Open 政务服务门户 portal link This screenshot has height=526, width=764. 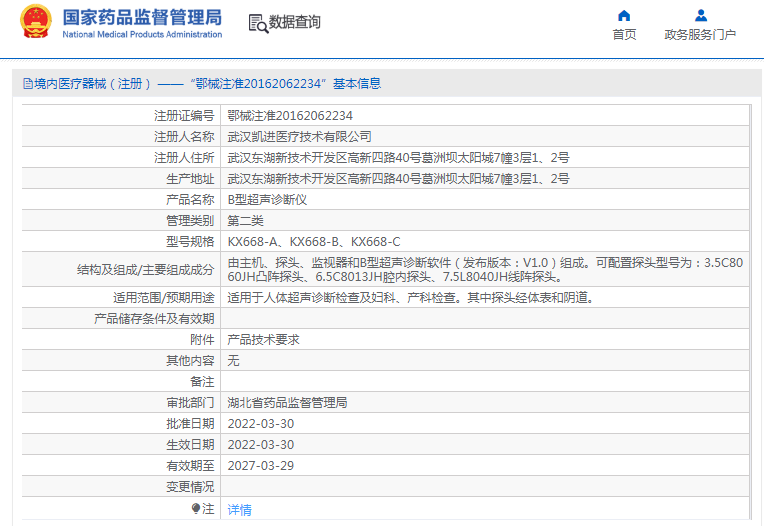(x=700, y=35)
